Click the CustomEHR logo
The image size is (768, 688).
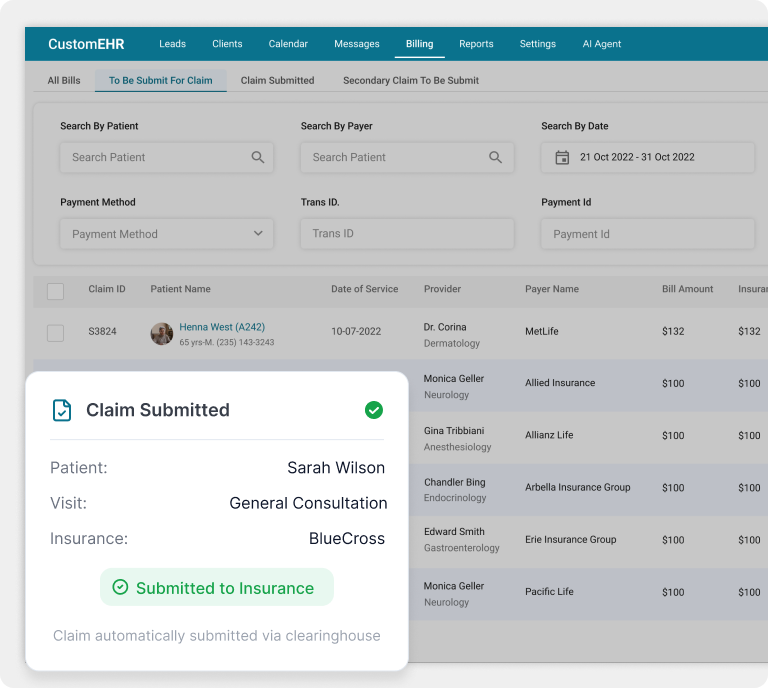click(x=88, y=44)
